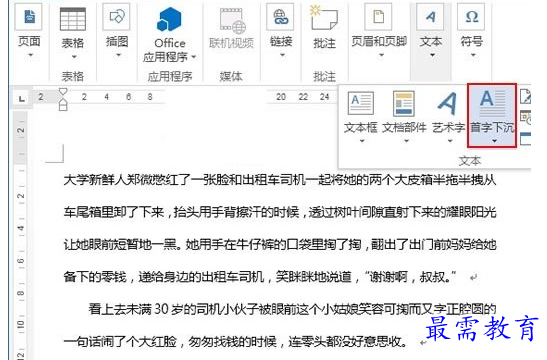Click the 文档部件 label text
547x360 pixels.
click(x=404, y=128)
